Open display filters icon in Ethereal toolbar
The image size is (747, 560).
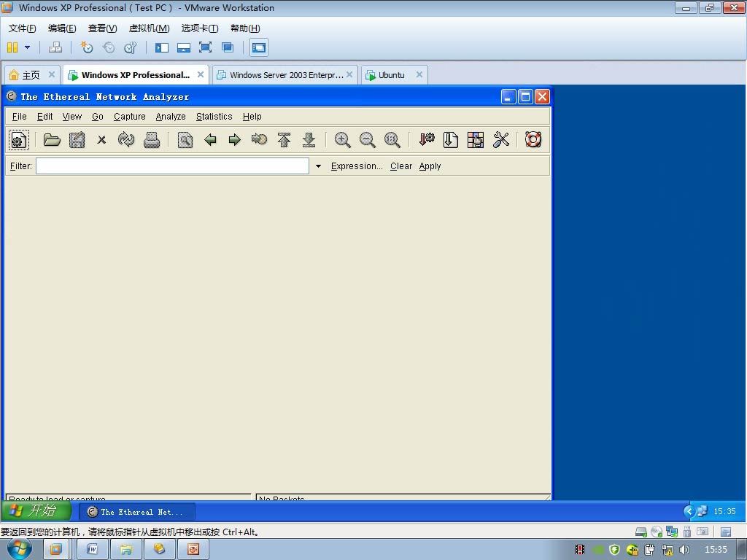coord(450,139)
